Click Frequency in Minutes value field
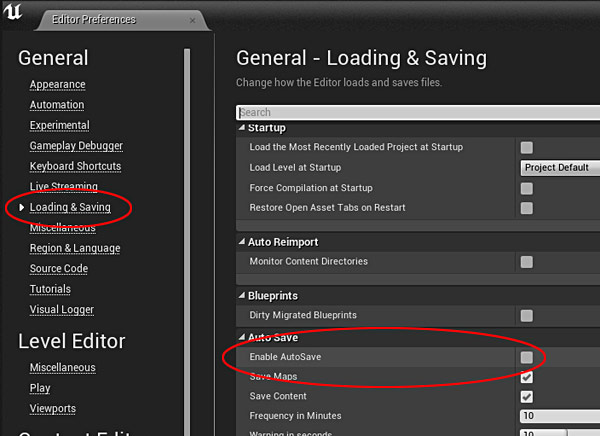 tap(560, 416)
